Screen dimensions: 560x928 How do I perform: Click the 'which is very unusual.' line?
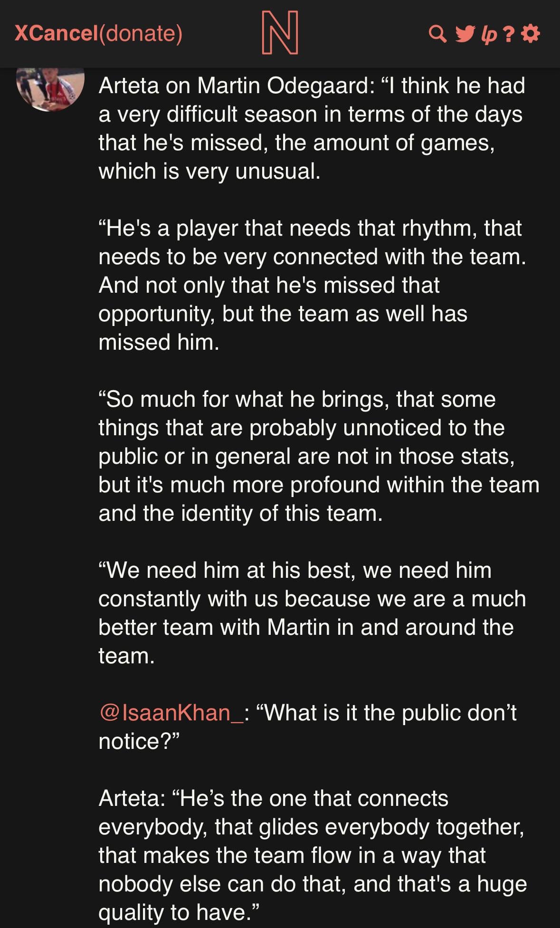click(x=209, y=171)
